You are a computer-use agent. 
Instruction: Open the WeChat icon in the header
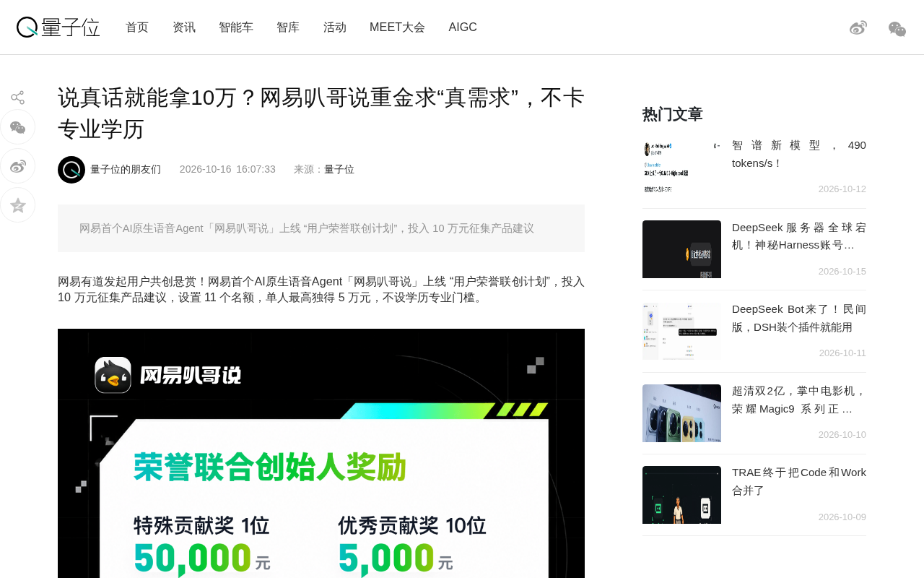pos(897,29)
